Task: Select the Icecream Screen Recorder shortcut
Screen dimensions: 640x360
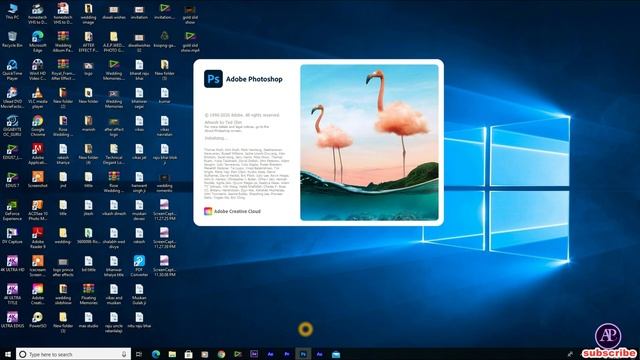Action: 38,266
